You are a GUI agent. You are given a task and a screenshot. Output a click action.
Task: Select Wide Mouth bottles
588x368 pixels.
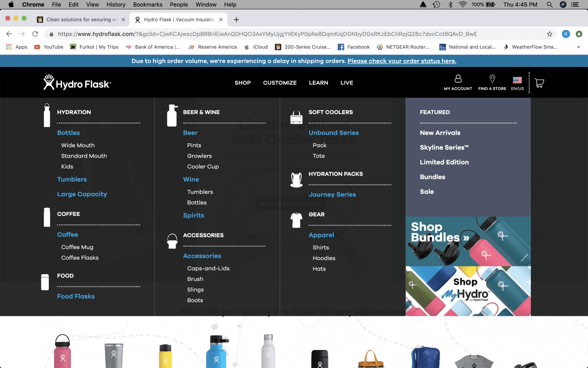(78, 145)
